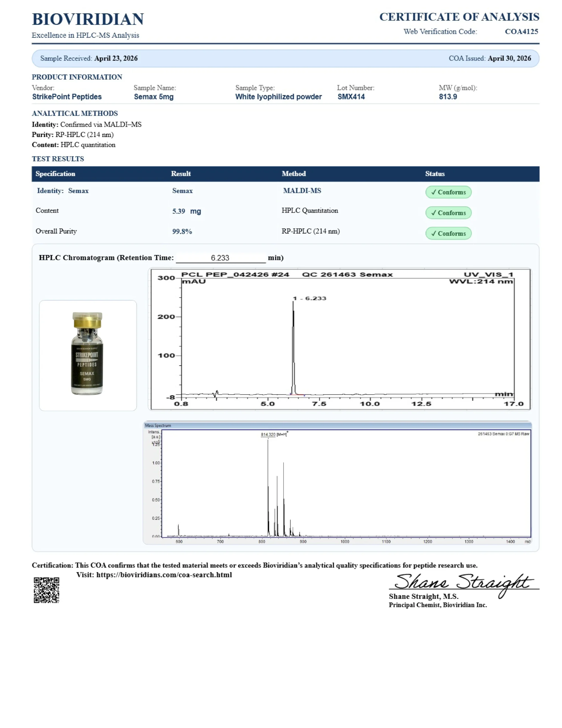Click the Identity: Semax specification cell

click(63, 191)
